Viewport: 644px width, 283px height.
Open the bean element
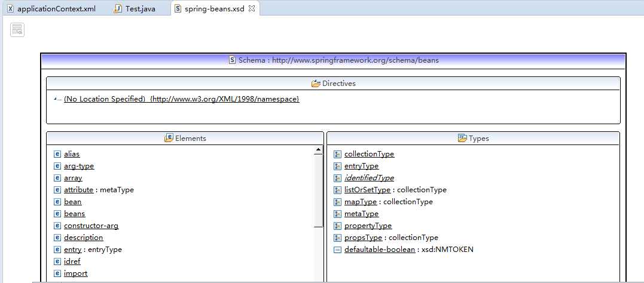tap(73, 201)
